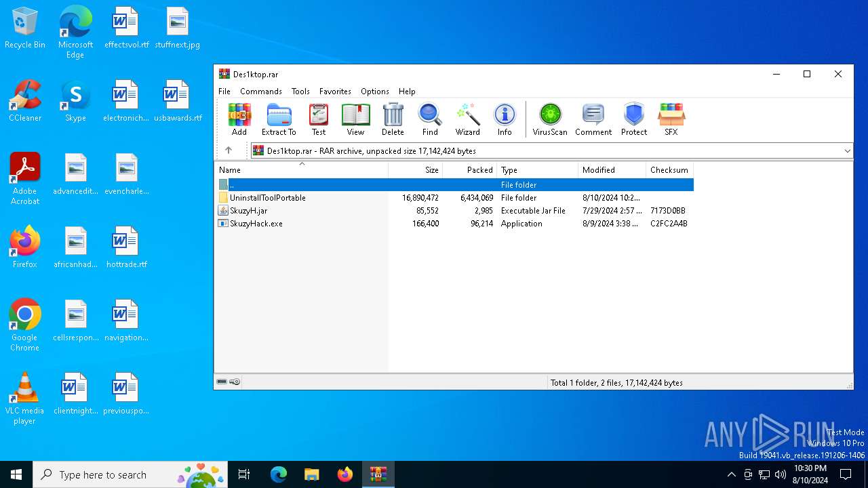Open the Tools menu
This screenshot has width=868, height=488.
(300, 91)
